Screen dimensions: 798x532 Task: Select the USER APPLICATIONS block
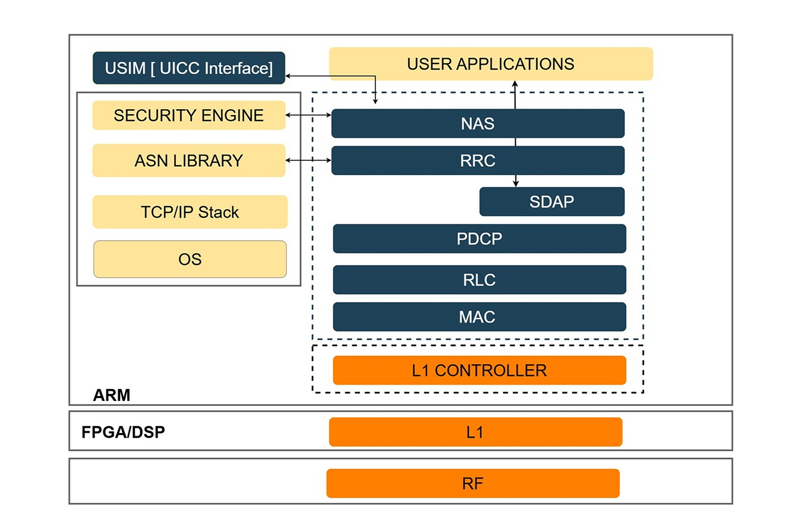(x=491, y=64)
